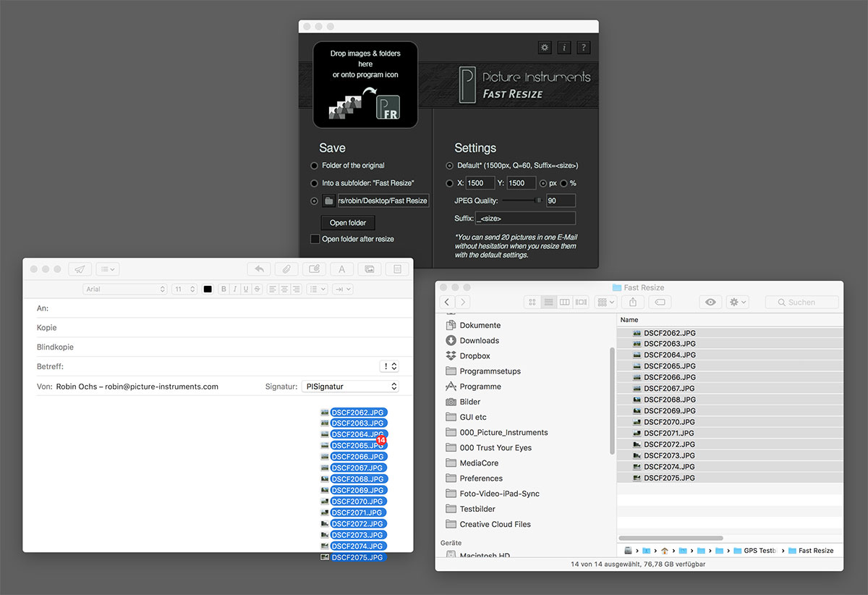868x595 pixels.
Task: Select the custom folder path radio button
Action: pyautogui.click(x=314, y=201)
